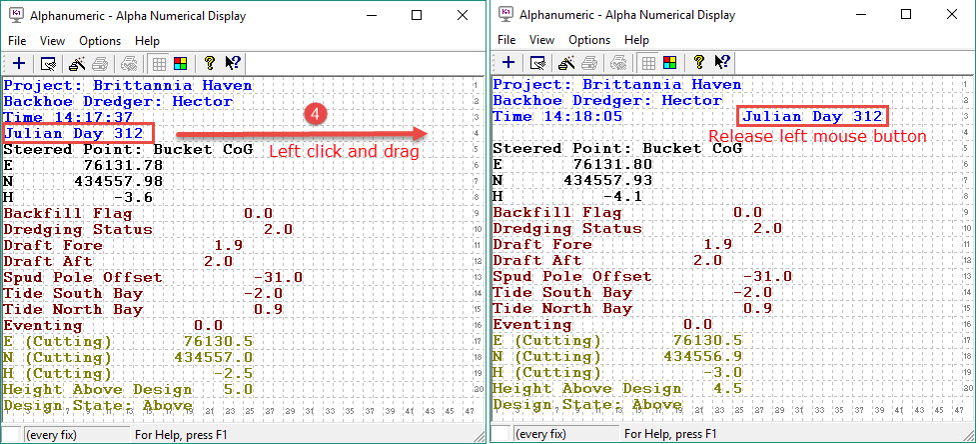Click the title bar app icon of the 14:18:05 window

coord(506,15)
